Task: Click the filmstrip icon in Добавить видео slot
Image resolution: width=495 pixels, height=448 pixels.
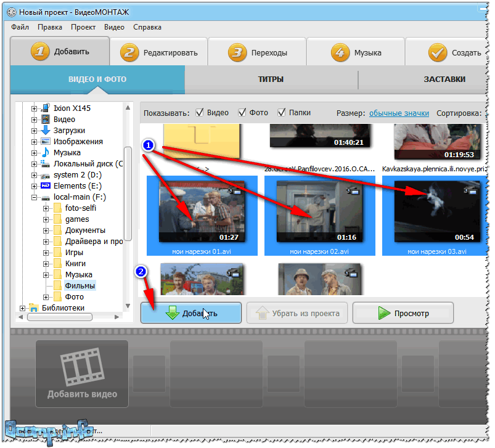Action: pyautogui.click(x=83, y=367)
